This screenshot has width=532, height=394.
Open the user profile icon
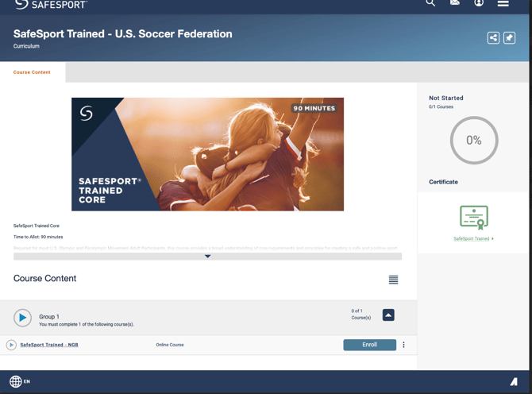click(479, 3)
